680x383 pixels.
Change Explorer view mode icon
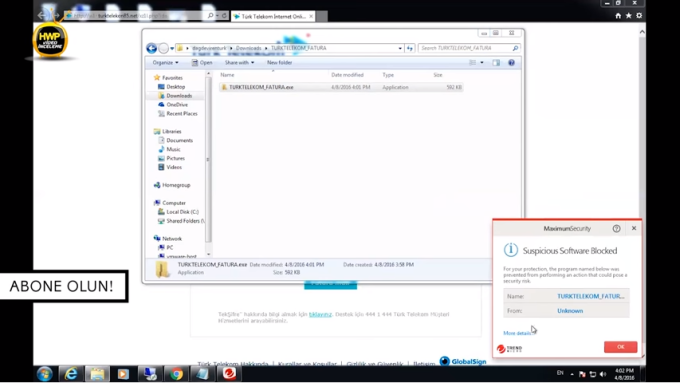click(x=473, y=63)
